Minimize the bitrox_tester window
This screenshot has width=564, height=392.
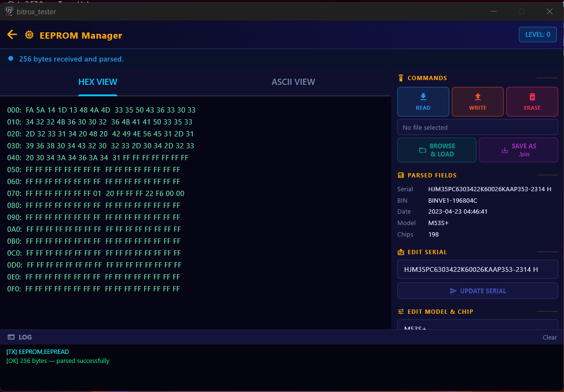point(494,11)
